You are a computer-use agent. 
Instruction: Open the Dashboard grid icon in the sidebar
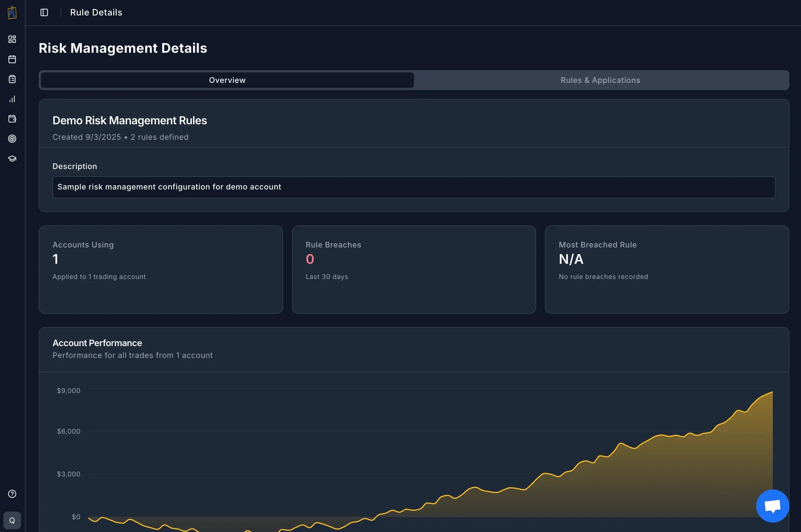(x=12, y=39)
